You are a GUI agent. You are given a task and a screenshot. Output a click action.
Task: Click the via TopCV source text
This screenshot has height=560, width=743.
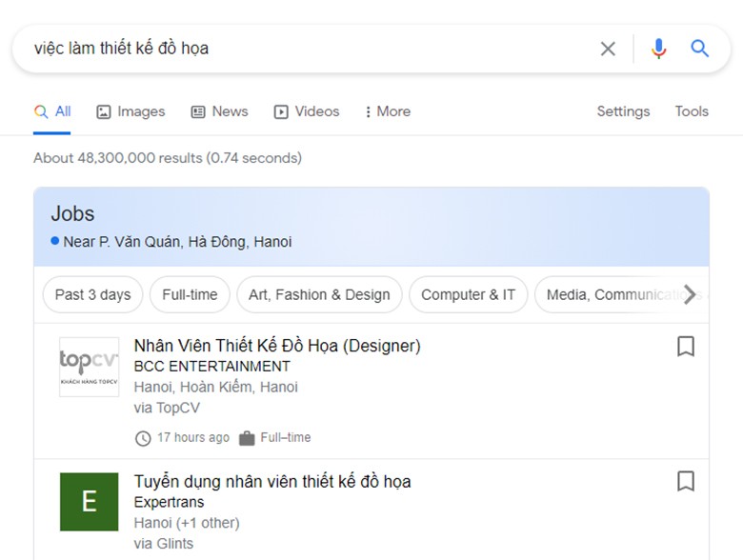pos(167,408)
